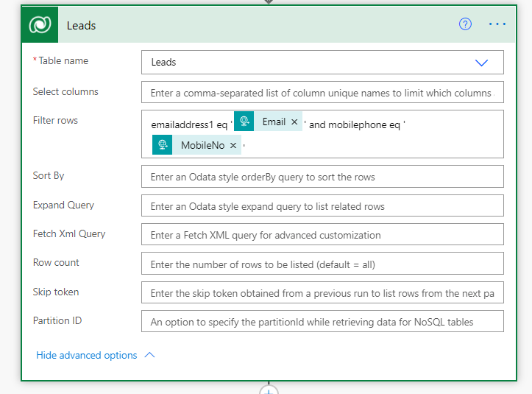Click the plus add step icon below card
The width and height of the screenshot is (532, 394).
tap(269, 390)
